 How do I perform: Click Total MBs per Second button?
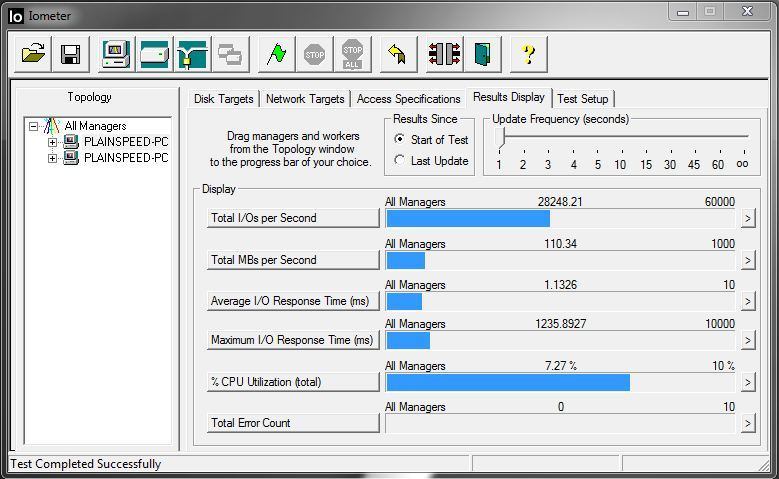click(x=293, y=259)
